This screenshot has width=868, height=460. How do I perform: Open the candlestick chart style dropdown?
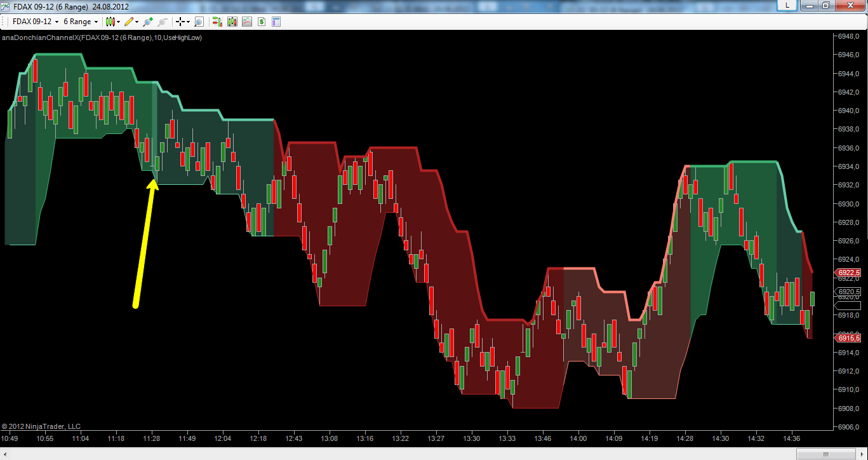[113, 22]
